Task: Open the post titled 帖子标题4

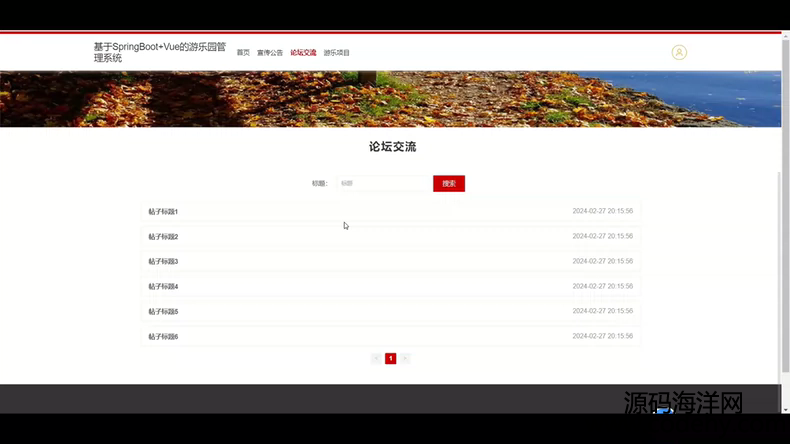Action: (x=163, y=286)
